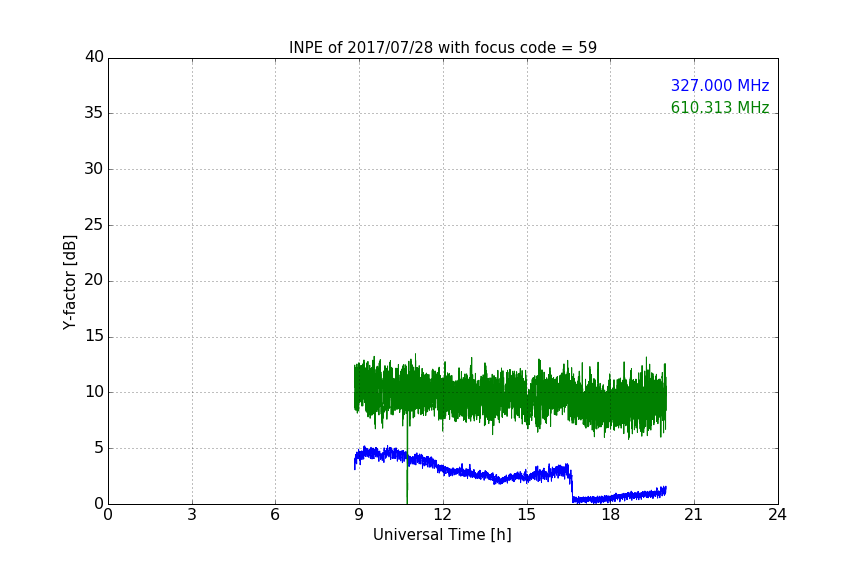Image resolution: width=864 pixels, height=576 pixels.
Task: Click the x-axis tick label '3'
Action: click(192, 515)
